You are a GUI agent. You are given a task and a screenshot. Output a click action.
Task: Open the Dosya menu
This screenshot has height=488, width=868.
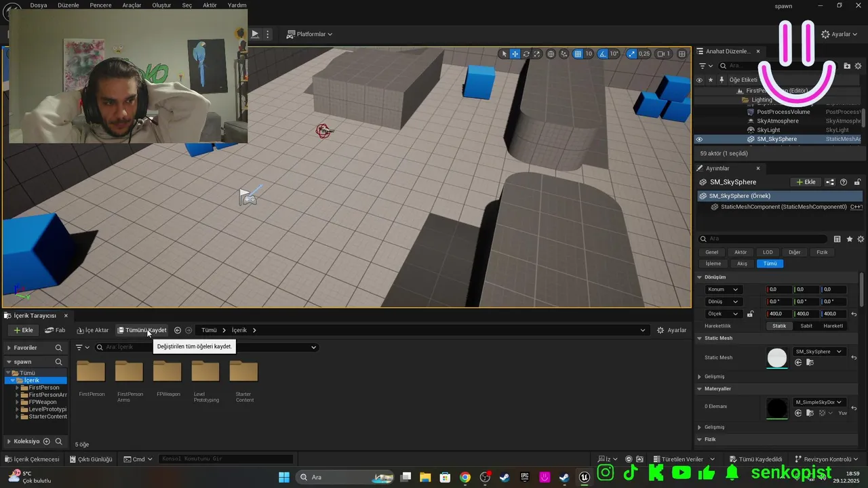[x=39, y=5]
